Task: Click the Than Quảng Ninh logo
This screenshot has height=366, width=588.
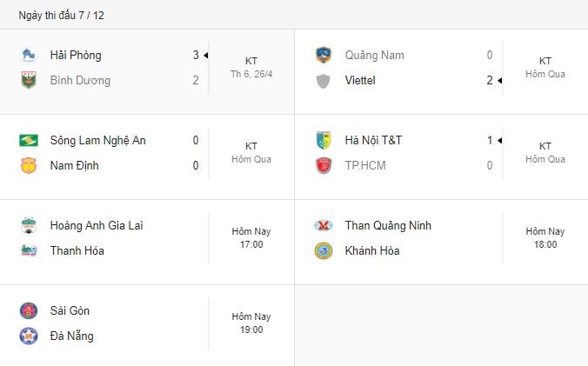Action: tap(324, 225)
